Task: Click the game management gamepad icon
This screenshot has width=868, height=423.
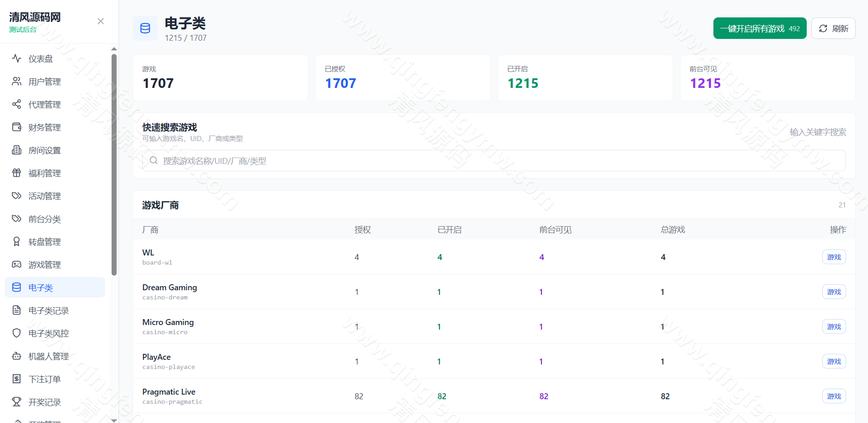Action: pyautogui.click(x=16, y=265)
